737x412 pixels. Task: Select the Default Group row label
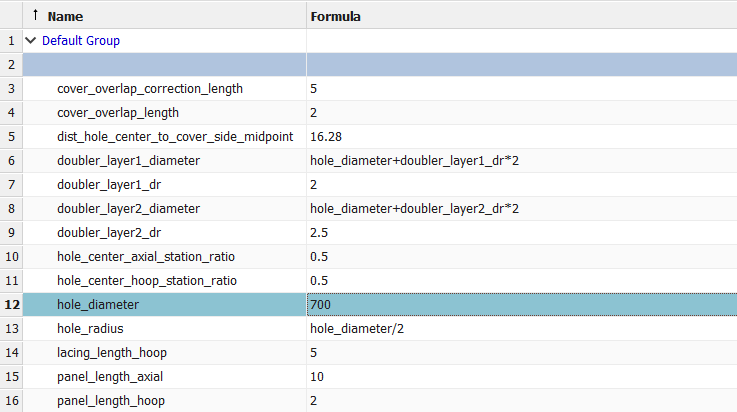point(81,41)
